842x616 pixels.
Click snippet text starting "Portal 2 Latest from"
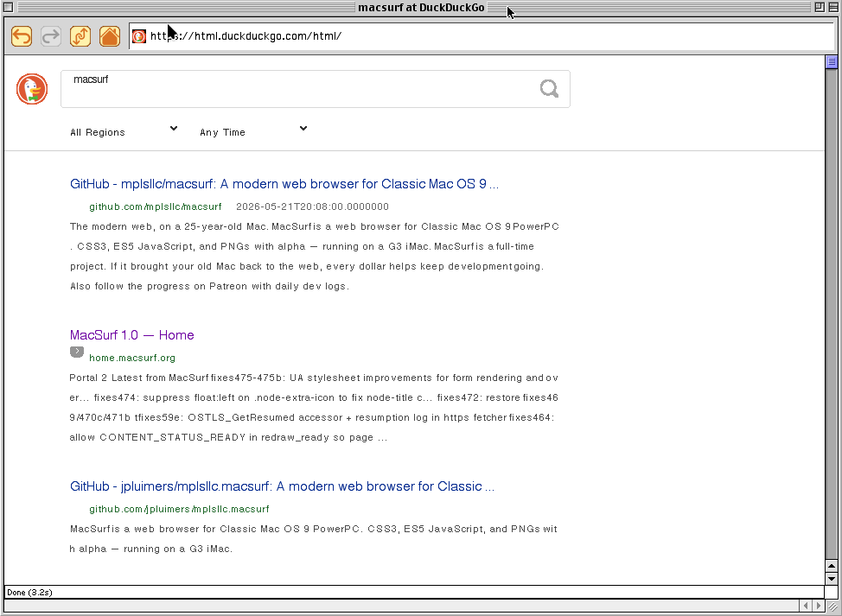point(314,408)
